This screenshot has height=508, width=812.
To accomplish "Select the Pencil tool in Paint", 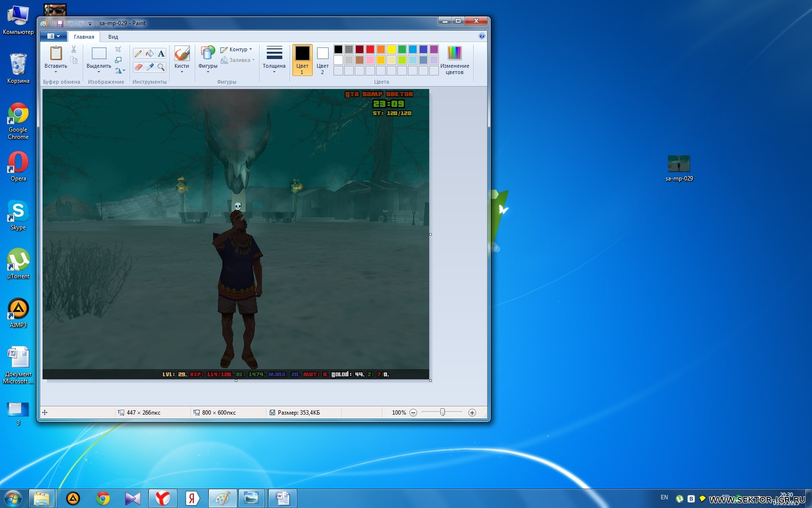I will 138,54.
